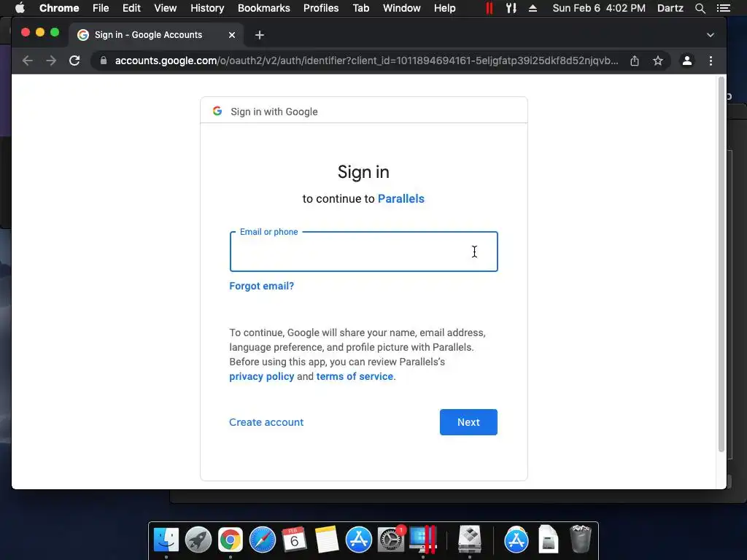Click the tools icon in menu bar

pos(511,8)
